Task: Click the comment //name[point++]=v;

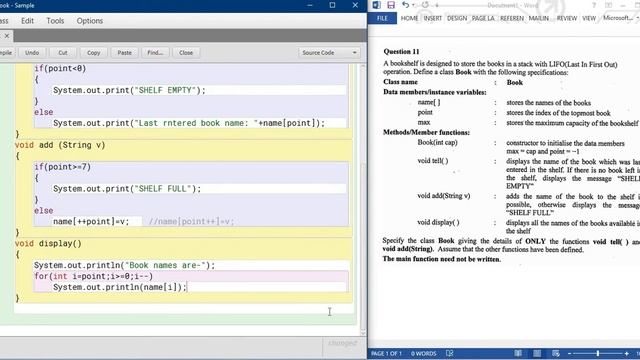Action: pos(191,222)
